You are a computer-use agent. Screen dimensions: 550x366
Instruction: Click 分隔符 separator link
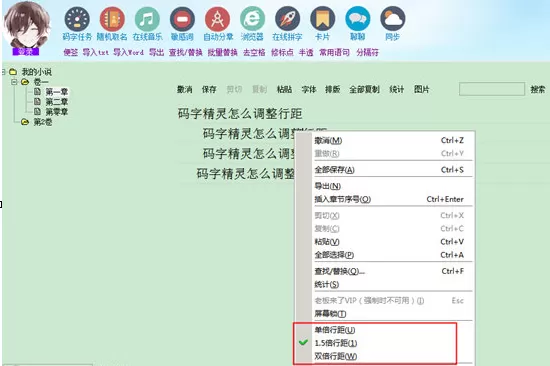pos(367,52)
